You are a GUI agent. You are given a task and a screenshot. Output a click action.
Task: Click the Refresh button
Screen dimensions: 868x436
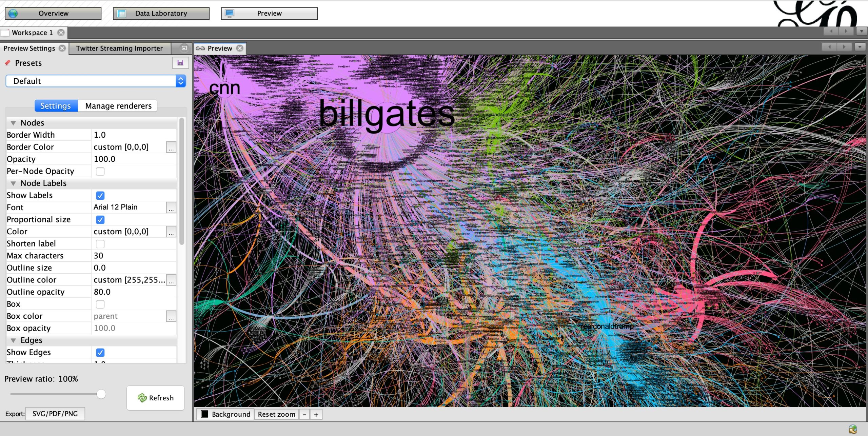156,398
